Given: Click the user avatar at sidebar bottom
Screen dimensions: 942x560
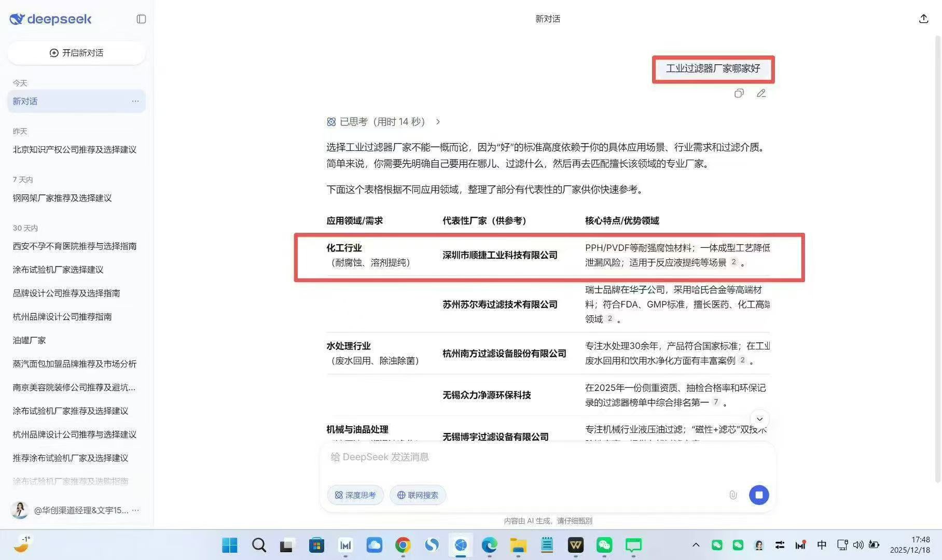Looking at the screenshot, I should 20,510.
